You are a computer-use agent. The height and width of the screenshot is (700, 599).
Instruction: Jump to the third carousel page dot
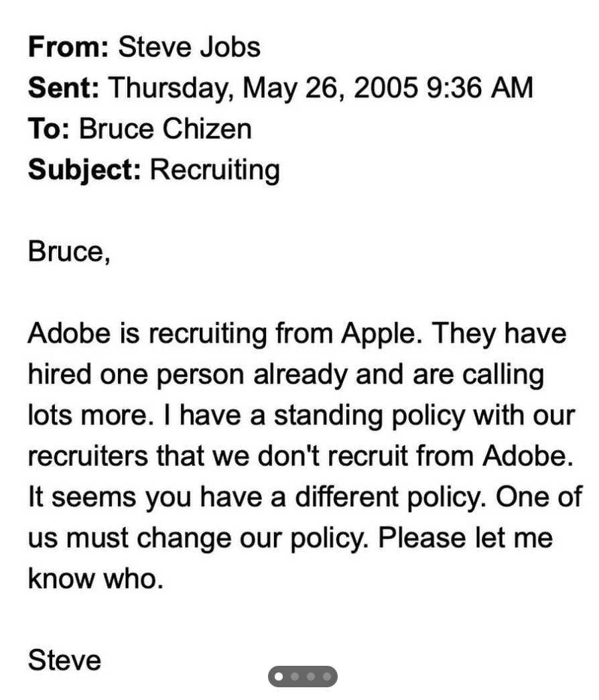pyautogui.click(x=310, y=677)
